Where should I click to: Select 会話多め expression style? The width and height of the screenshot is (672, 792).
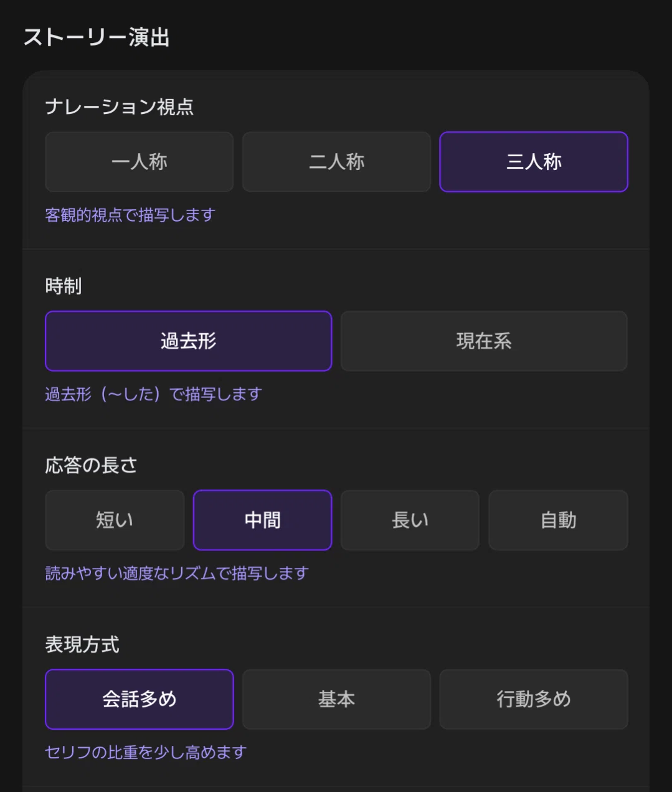click(140, 699)
